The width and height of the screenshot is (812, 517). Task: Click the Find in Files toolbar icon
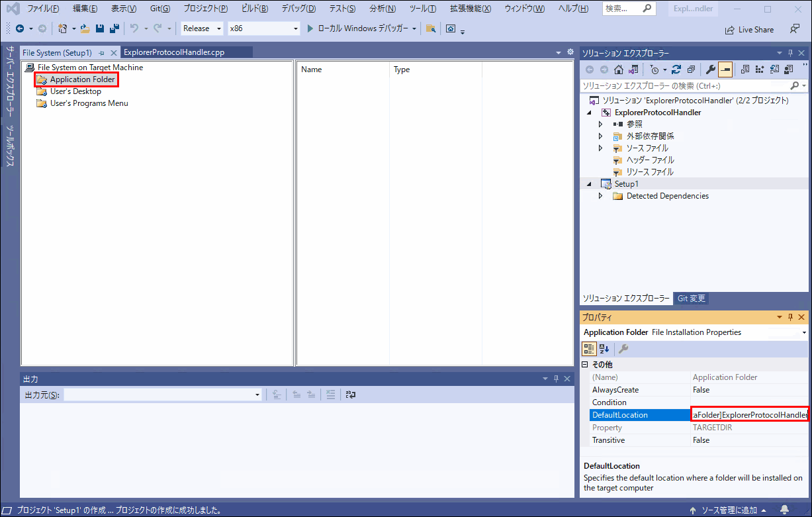click(x=431, y=28)
